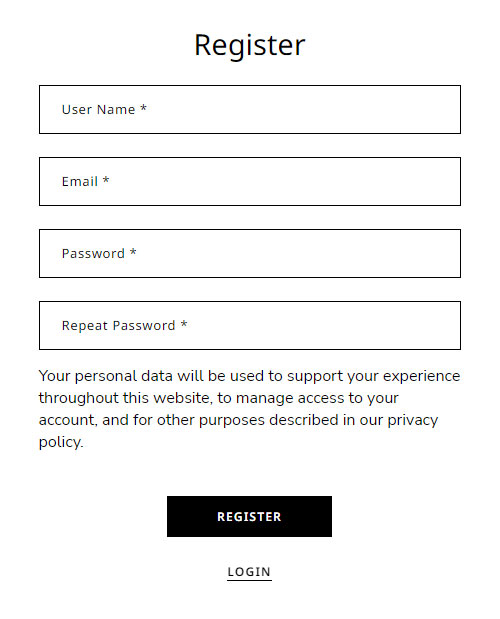Open the underlined LOGIN link
Screen dimensions: 500x619
(249, 572)
